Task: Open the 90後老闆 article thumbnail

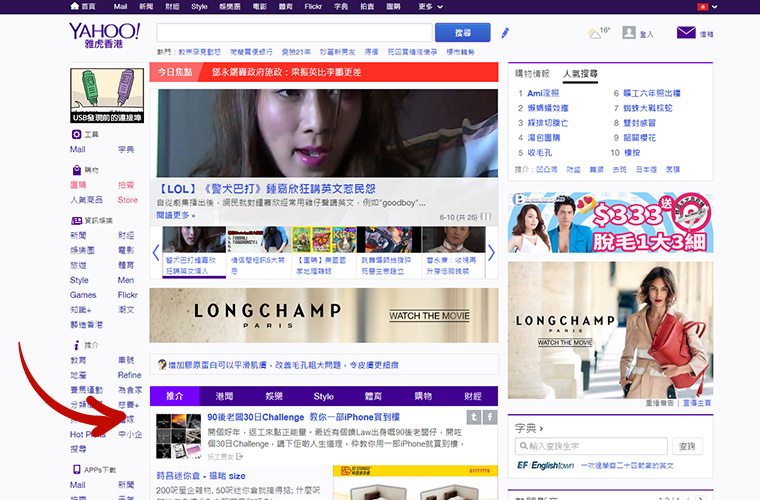Action: tap(178, 436)
